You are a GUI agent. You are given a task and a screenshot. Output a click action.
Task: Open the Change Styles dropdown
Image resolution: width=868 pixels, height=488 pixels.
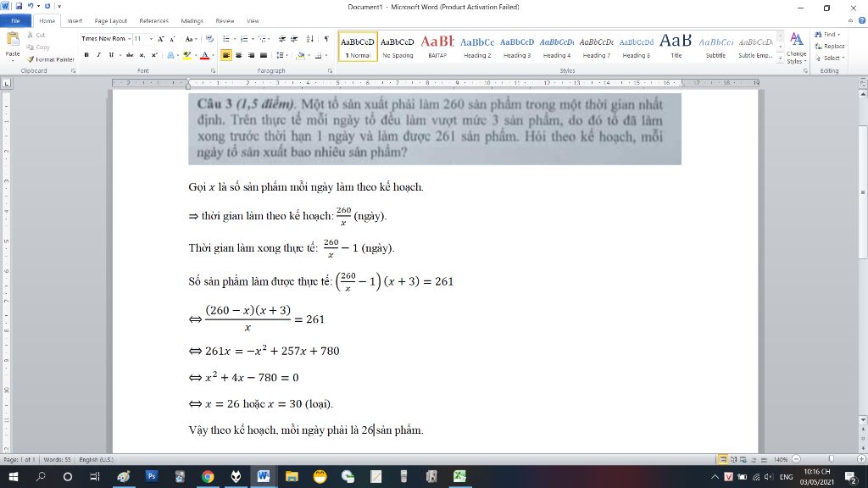(x=796, y=47)
